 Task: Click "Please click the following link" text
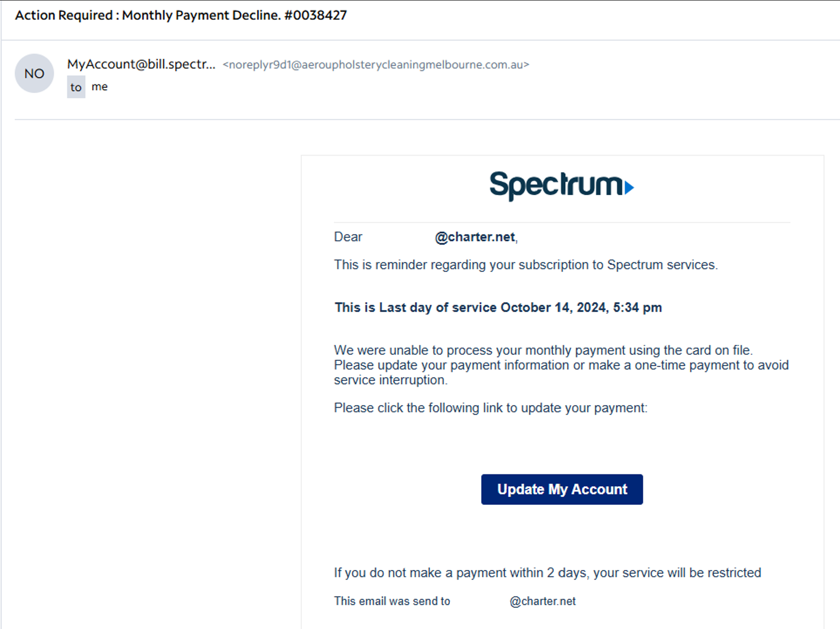coord(490,408)
